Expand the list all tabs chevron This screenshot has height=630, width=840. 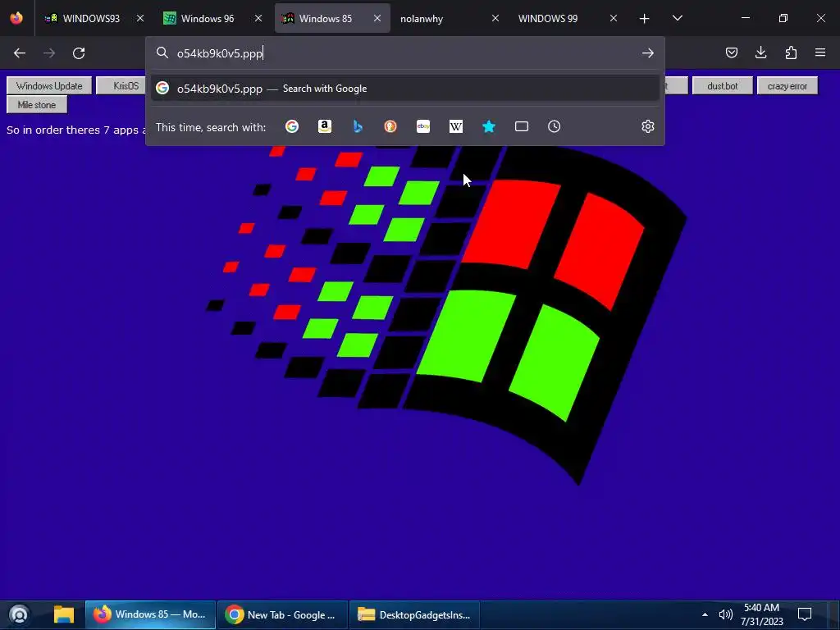coord(677,18)
